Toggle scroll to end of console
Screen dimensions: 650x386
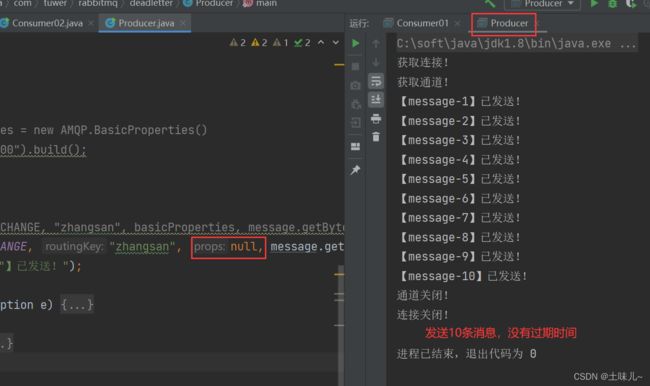tap(376, 100)
